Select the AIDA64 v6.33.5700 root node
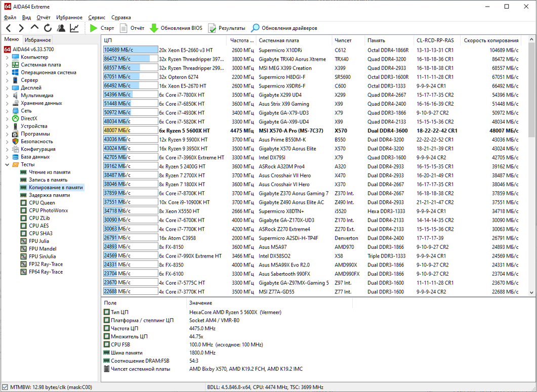 click(x=29, y=49)
